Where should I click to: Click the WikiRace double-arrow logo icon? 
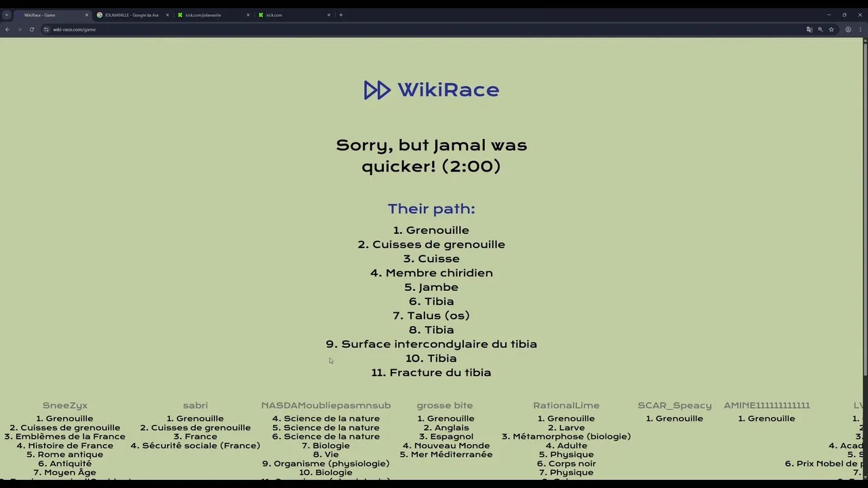(377, 90)
